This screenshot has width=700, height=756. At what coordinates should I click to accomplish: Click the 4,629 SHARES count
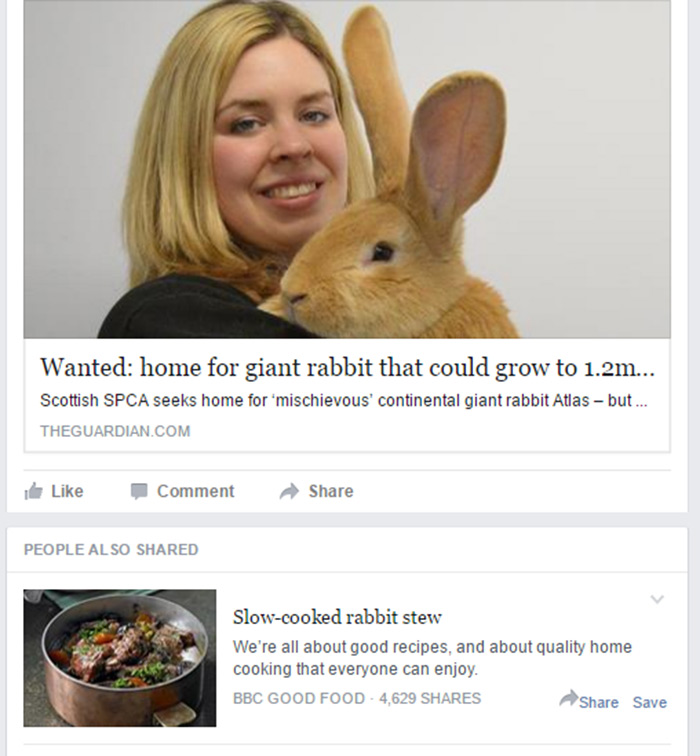[x=430, y=699]
